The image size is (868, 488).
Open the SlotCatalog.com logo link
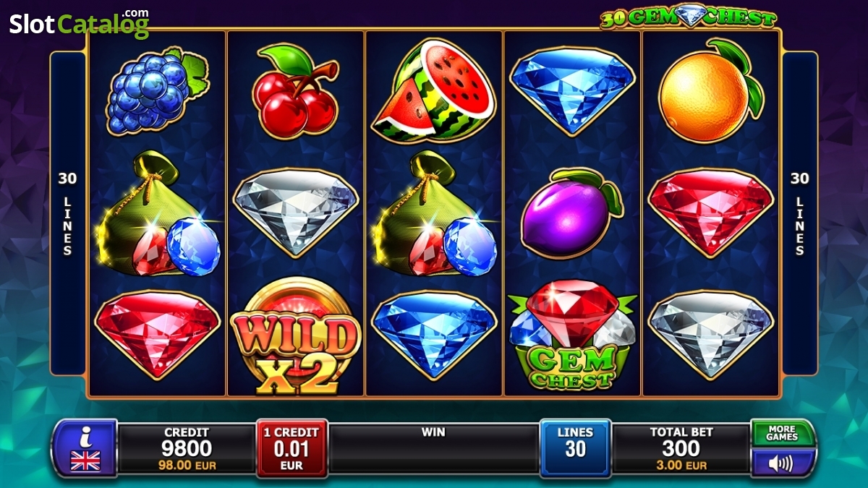[79, 23]
